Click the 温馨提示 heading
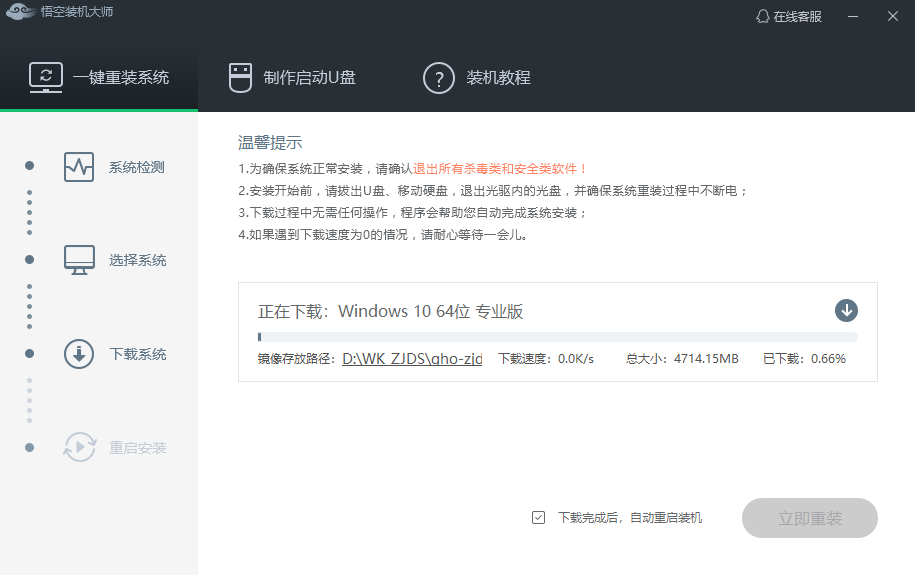Image resolution: width=915 pixels, height=575 pixels. click(270, 142)
